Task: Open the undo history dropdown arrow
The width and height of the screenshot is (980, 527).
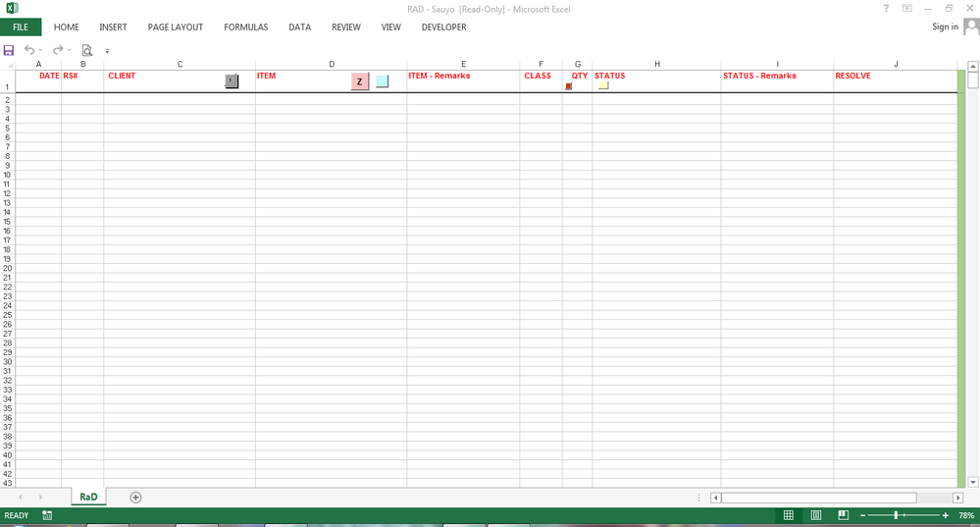Action: (40, 50)
